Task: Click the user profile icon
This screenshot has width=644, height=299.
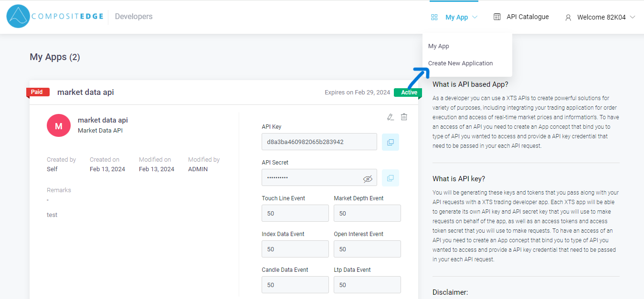Action: tap(568, 17)
